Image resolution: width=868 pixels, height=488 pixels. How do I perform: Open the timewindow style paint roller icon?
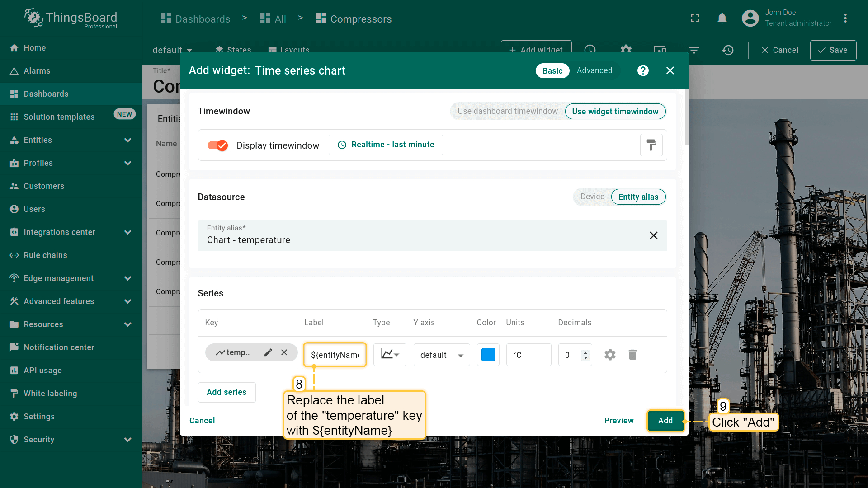pyautogui.click(x=651, y=145)
